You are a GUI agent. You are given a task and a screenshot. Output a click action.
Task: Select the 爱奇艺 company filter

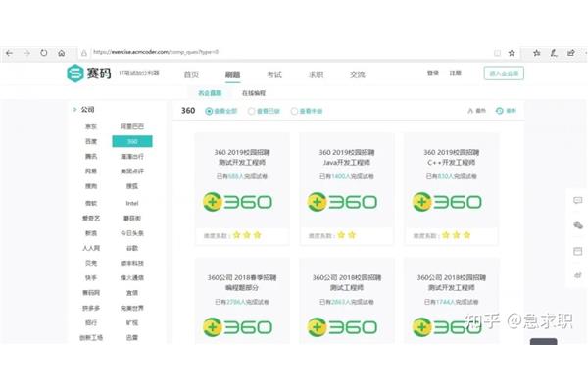pyautogui.click(x=91, y=218)
